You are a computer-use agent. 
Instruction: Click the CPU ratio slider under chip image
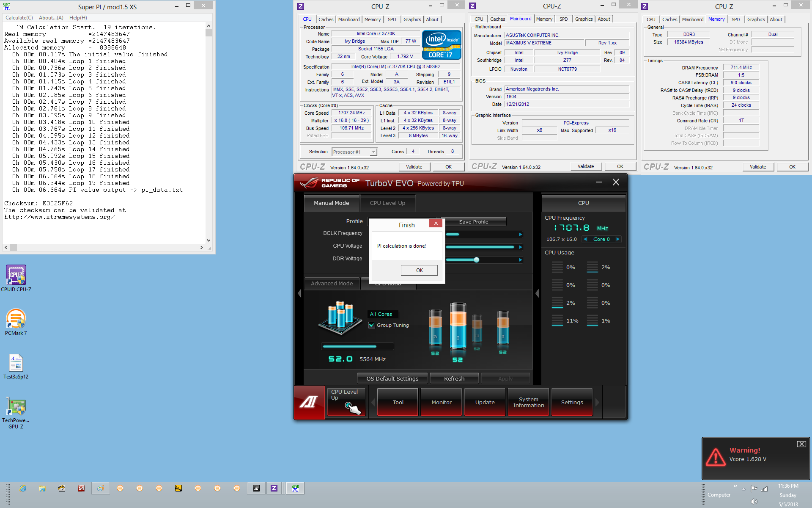point(357,346)
